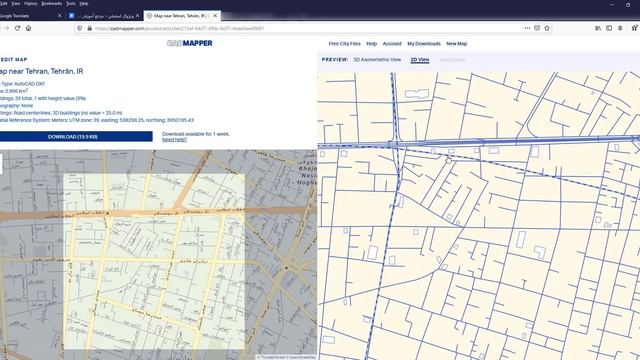Click the 'Map near Tehran, Tehrān, IR' title

(41, 71)
